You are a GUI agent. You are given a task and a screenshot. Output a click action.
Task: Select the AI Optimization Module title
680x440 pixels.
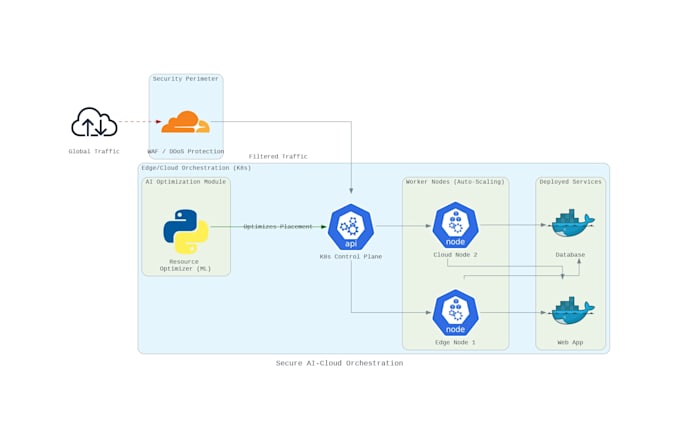186,182
